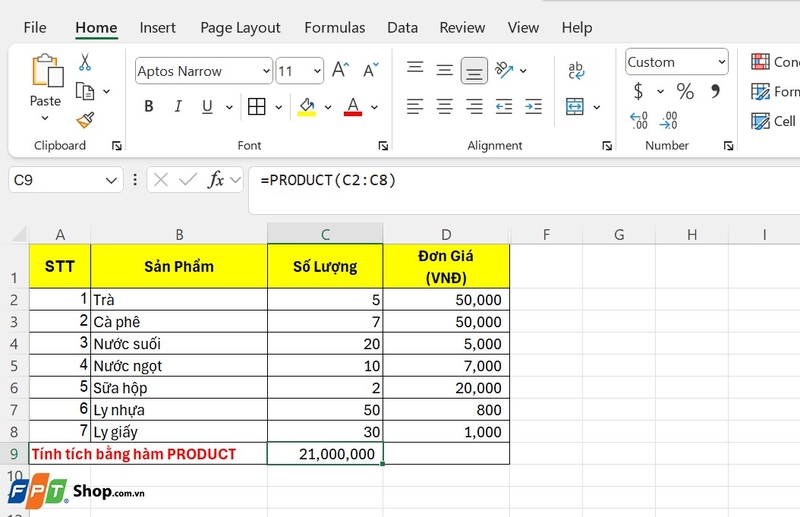Confirm formula with check mark
Screen dimensions: 800x517
pos(188,180)
